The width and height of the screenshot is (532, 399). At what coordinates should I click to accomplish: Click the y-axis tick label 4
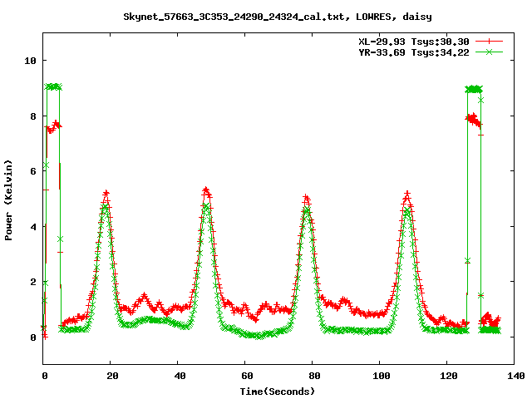coord(33,227)
